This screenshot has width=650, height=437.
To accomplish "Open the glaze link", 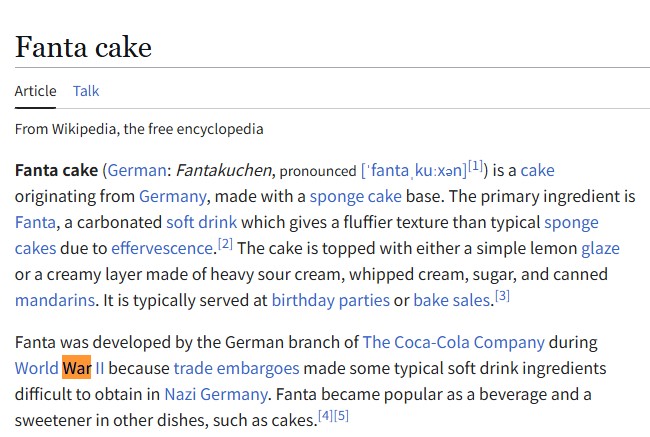I will (600, 249).
